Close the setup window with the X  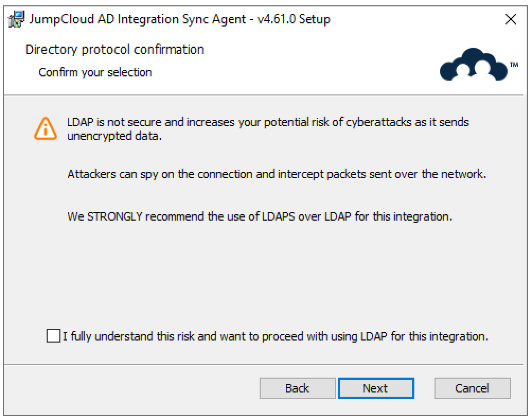[511, 20]
